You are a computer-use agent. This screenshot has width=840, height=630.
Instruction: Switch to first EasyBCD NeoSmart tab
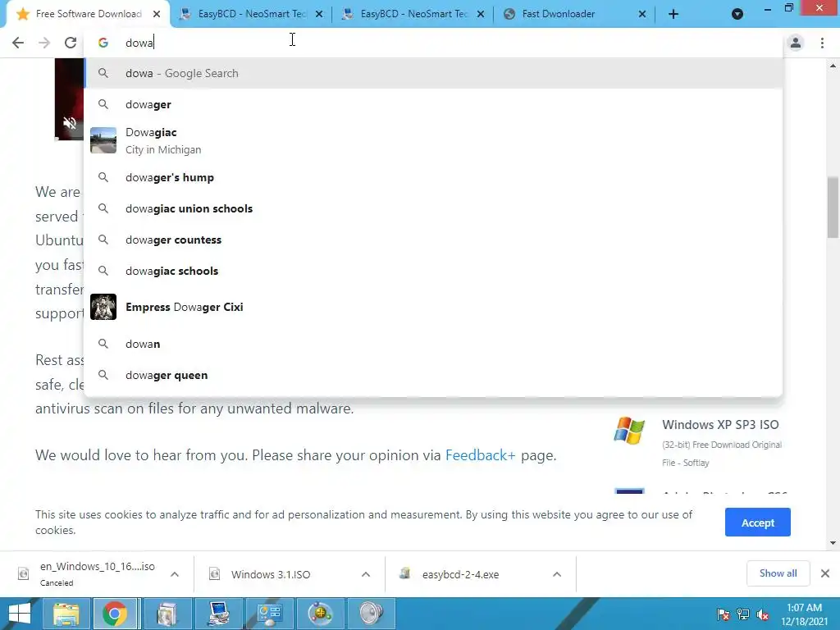(252, 14)
